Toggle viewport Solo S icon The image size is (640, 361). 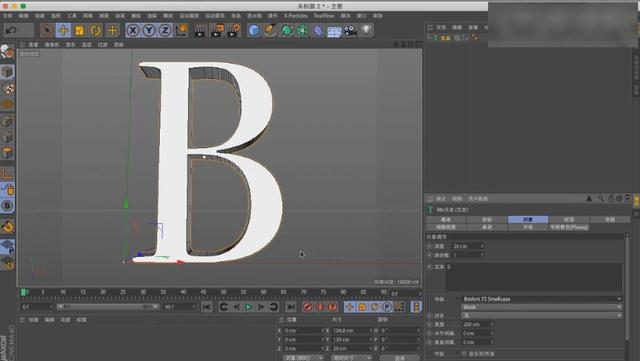point(7,206)
